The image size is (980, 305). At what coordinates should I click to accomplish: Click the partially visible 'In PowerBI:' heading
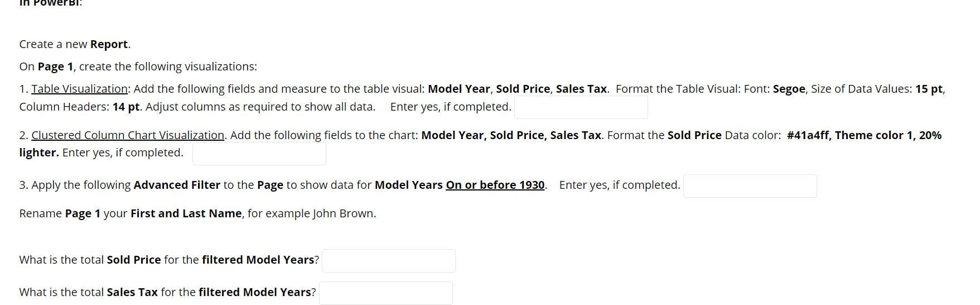[x=50, y=3]
